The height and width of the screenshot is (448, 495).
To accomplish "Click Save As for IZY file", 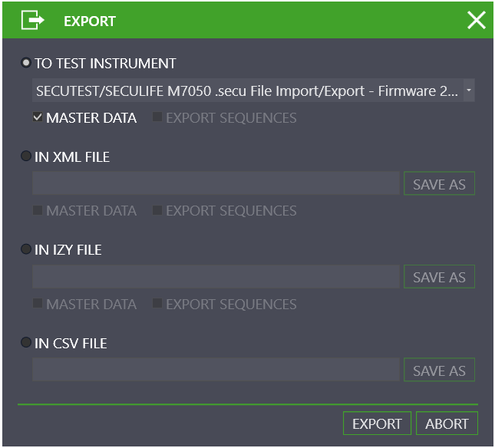I will [439, 277].
